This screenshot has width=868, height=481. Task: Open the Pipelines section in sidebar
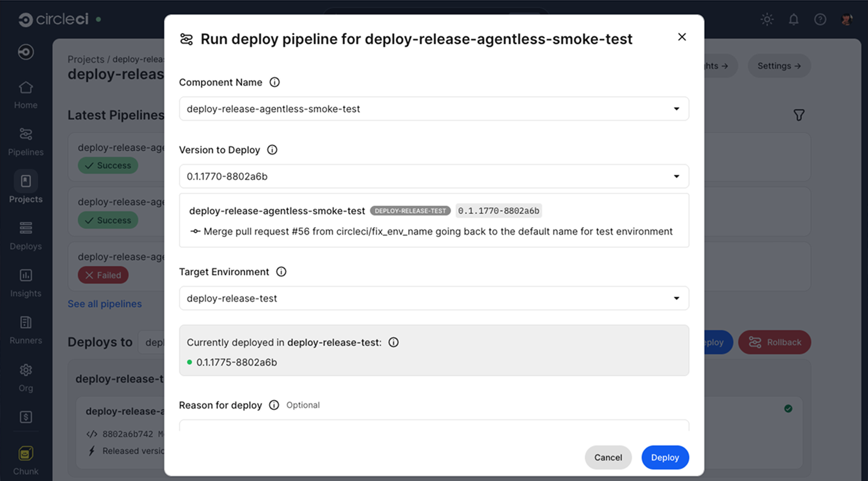click(25, 141)
